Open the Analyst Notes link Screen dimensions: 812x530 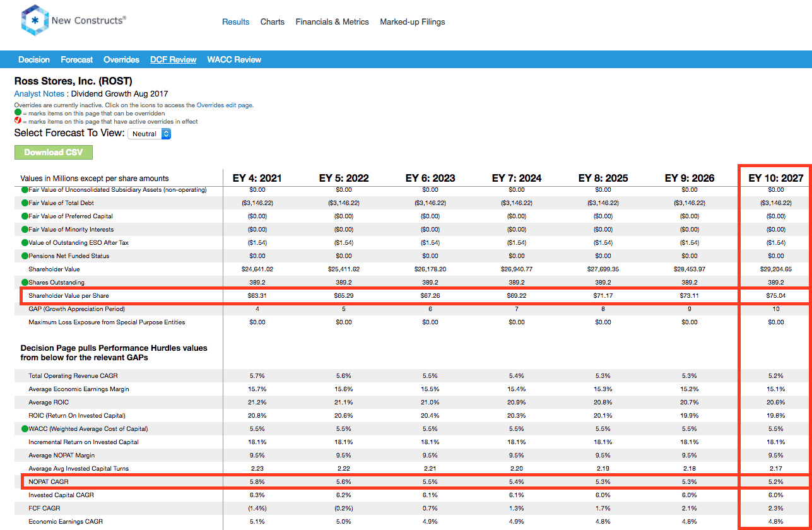click(40, 94)
